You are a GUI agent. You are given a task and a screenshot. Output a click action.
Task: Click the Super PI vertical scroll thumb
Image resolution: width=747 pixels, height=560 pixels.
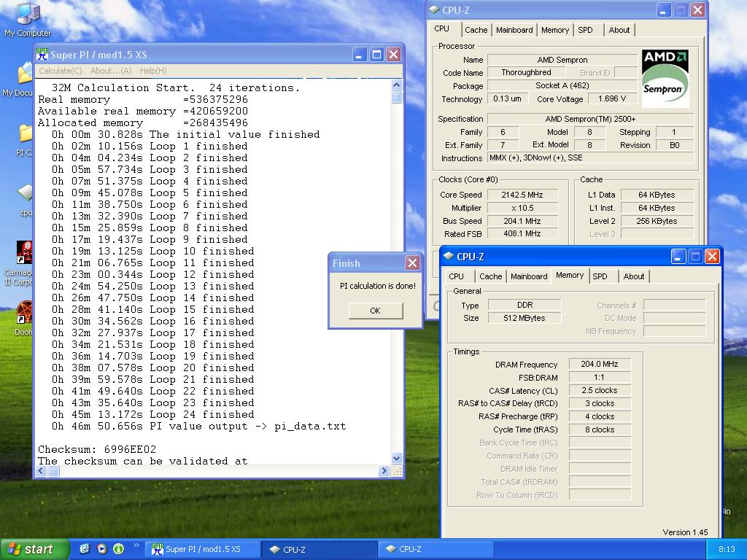coord(396,97)
